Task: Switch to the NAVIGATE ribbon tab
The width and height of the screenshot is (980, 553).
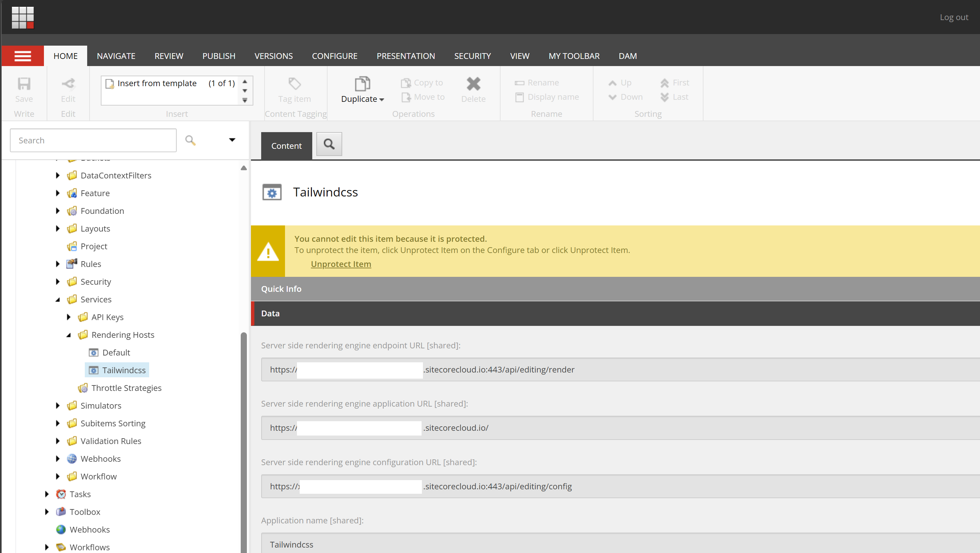Action: click(116, 56)
